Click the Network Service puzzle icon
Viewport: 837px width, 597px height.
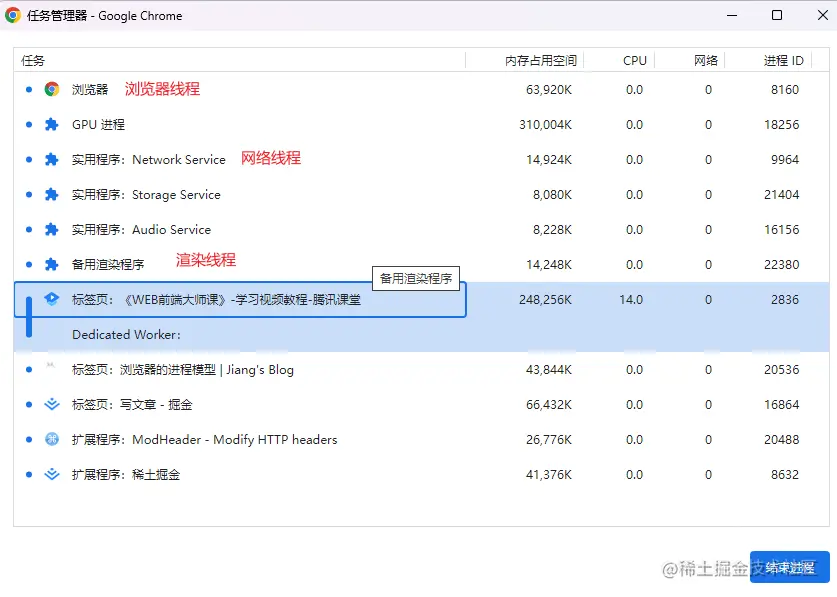pyautogui.click(x=52, y=159)
